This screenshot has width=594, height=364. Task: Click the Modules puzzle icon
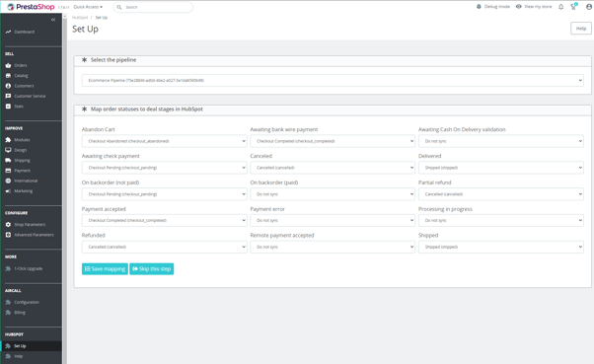(x=8, y=140)
